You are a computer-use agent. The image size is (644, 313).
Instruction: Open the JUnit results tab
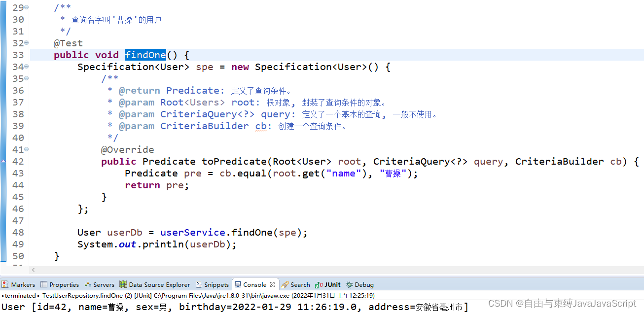pos(328,284)
